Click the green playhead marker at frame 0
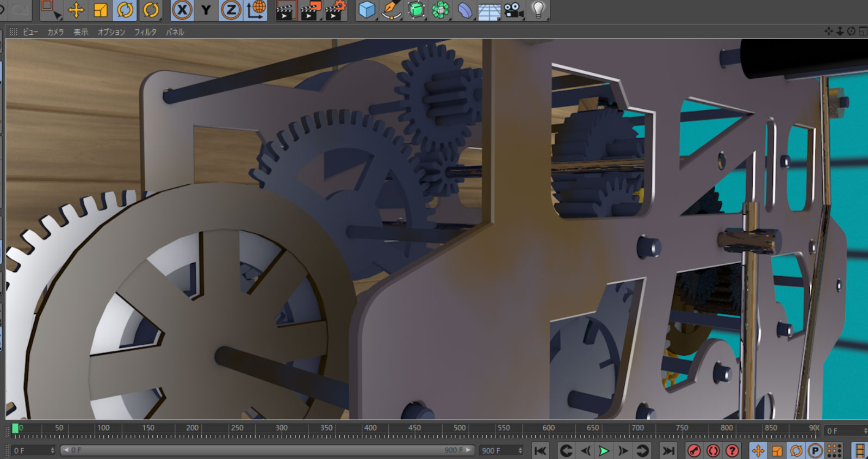This screenshot has width=868, height=459. 15,429
